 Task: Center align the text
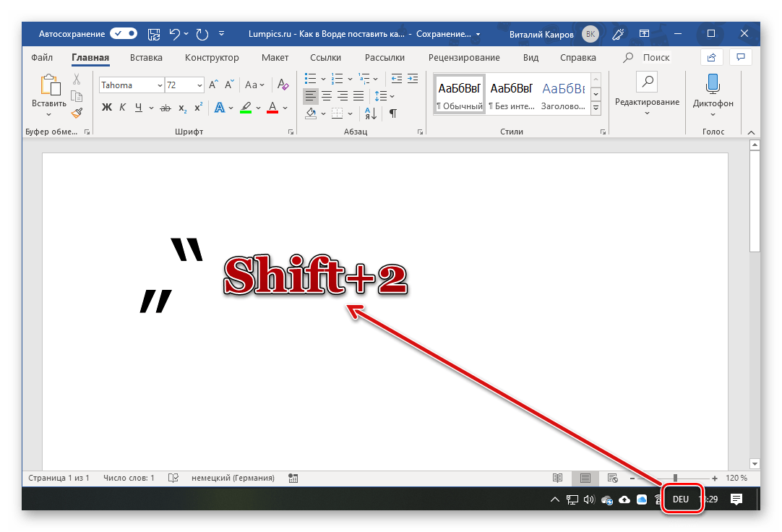327,96
